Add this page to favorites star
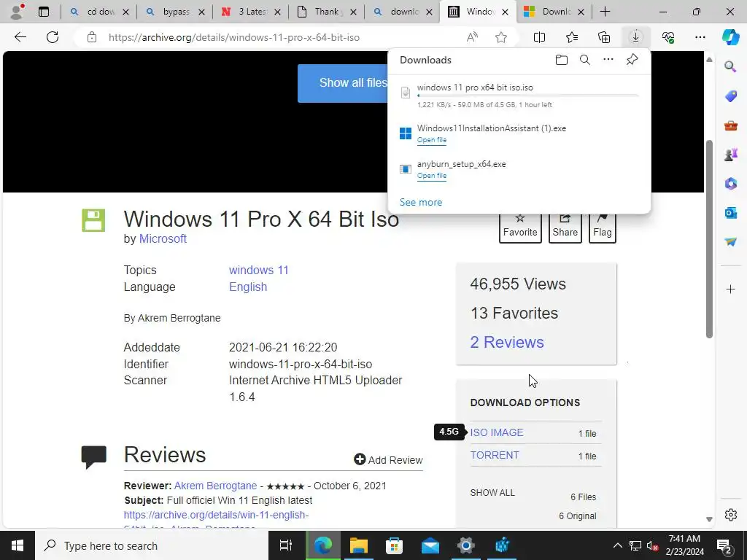 click(x=500, y=37)
